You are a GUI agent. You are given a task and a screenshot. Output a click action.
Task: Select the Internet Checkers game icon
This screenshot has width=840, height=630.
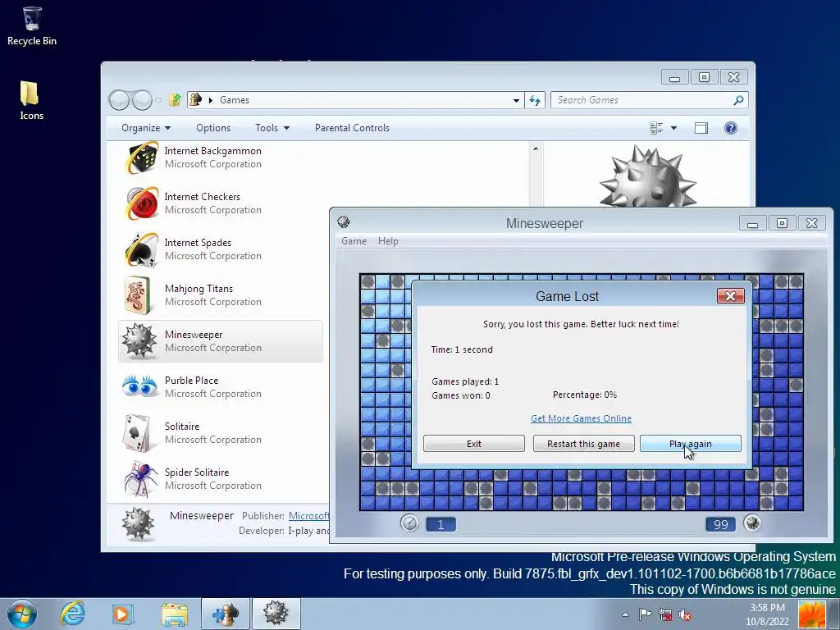pos(141,203)
